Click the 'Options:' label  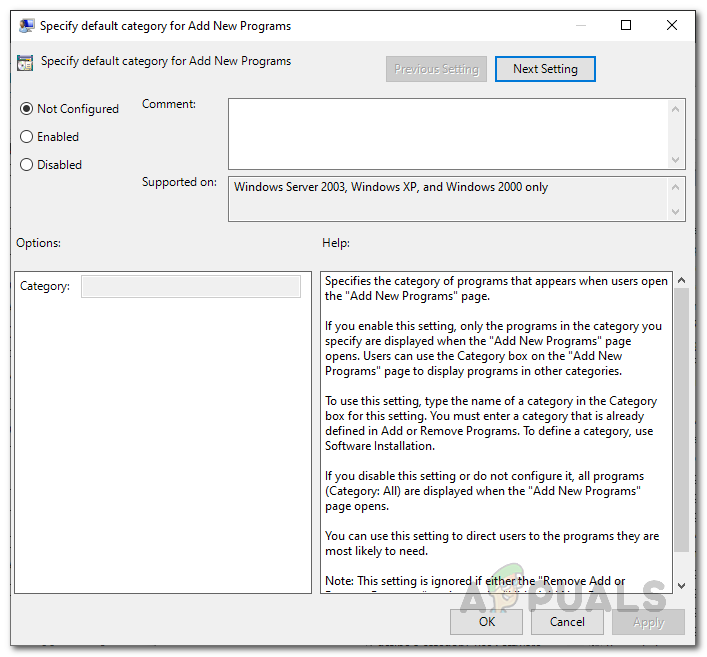[x=38, y=243]
